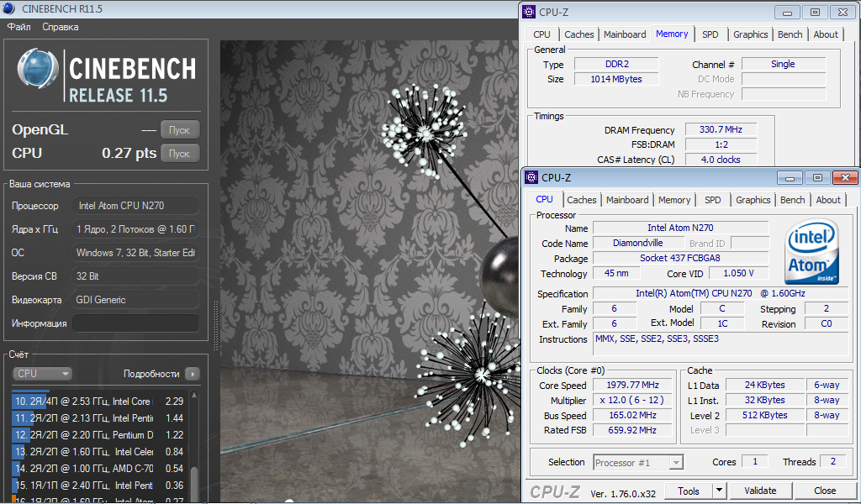Click the DRAM Frequency value 330.7 MHz

721,130
